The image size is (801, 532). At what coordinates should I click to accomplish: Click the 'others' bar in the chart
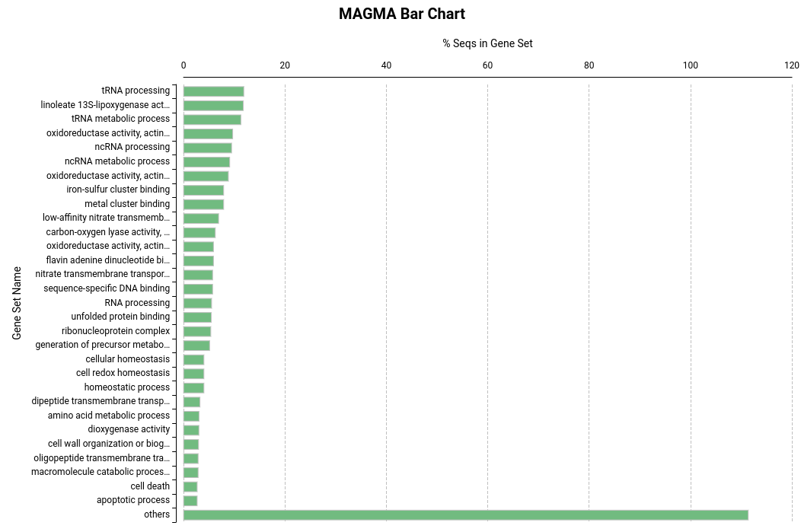click(x=465, y=515)
